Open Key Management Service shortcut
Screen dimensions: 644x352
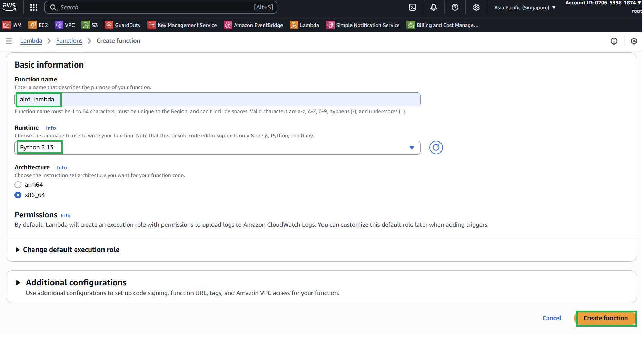182,25
